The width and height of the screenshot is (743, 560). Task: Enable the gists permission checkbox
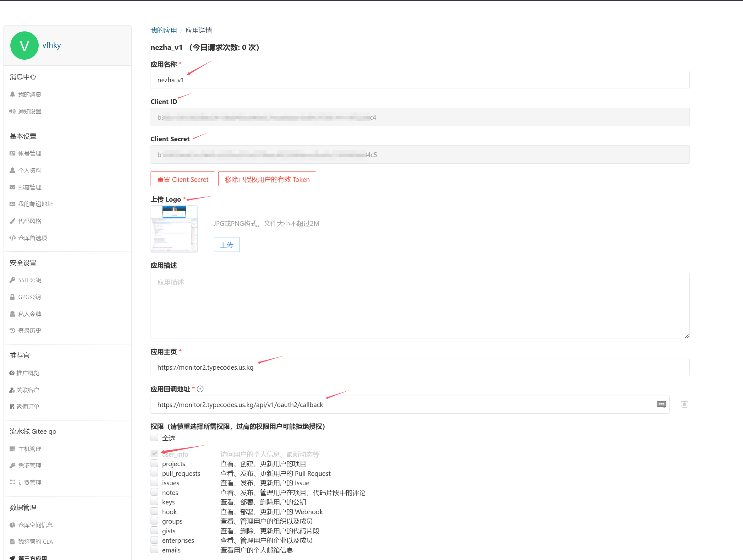155,531
